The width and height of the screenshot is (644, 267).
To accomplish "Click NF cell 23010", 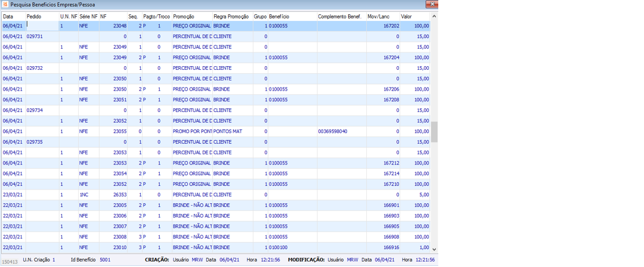I will pos(113,248).
